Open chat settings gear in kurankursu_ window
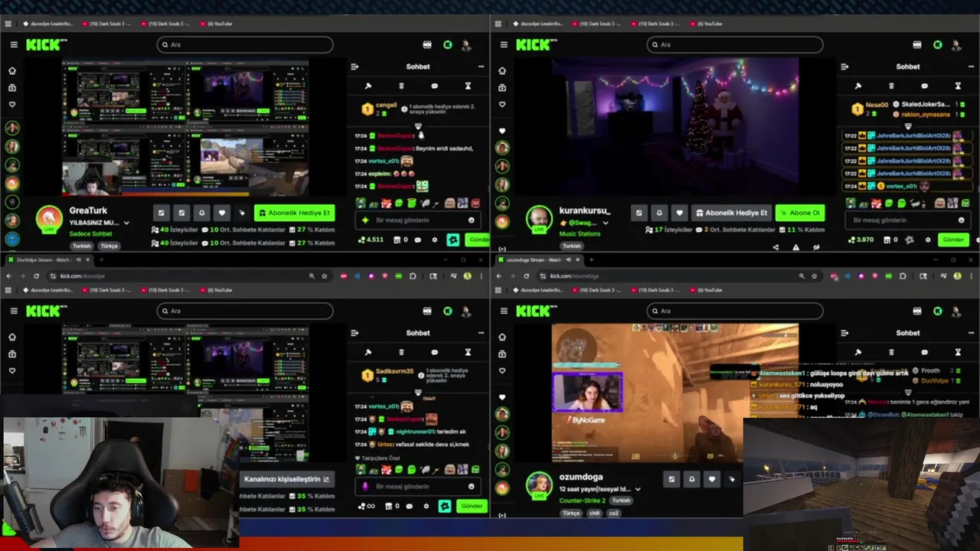The image size is (980, 551). (x=928, y=240)
